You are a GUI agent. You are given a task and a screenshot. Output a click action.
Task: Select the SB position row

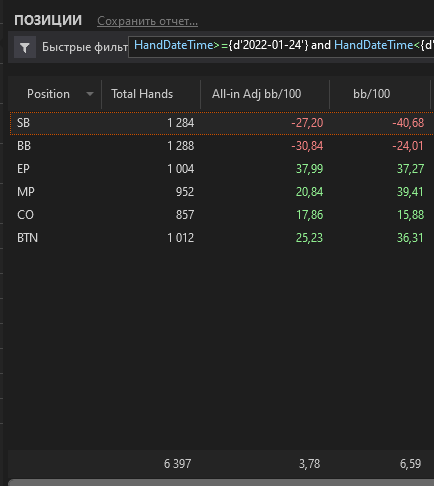pyautogui.click(x=222, y=123)
